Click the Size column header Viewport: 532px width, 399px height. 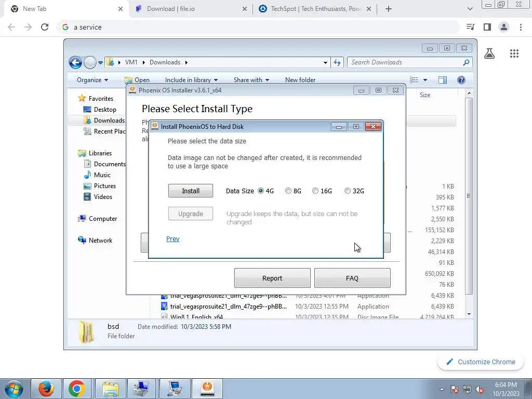pos(425,95)
